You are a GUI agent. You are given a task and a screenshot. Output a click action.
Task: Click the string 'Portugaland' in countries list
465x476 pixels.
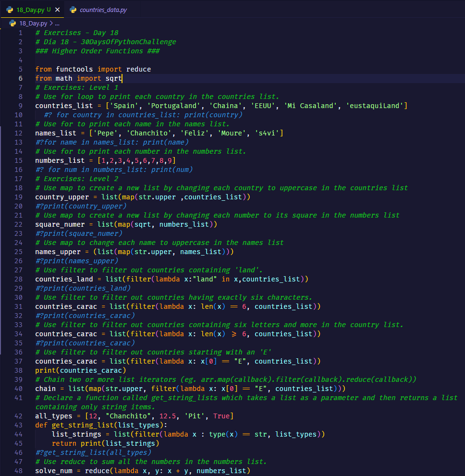(x=174, y=106)
